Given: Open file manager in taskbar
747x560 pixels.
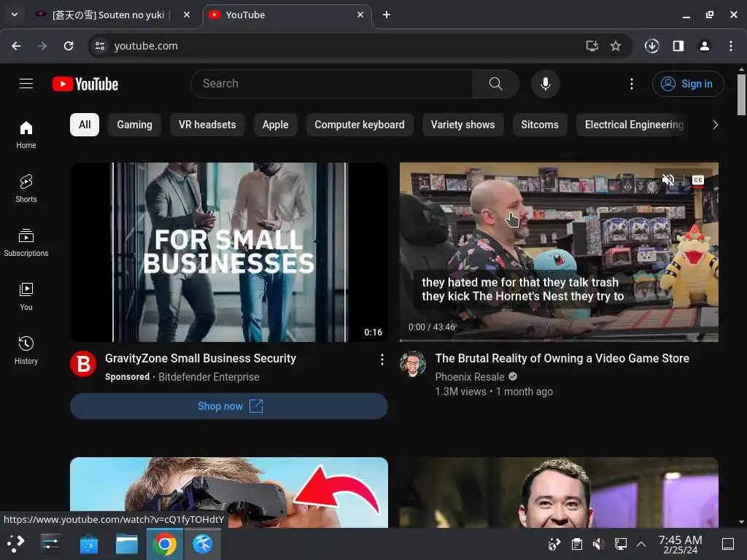Looking at the screenshot, I should (127, 544).
